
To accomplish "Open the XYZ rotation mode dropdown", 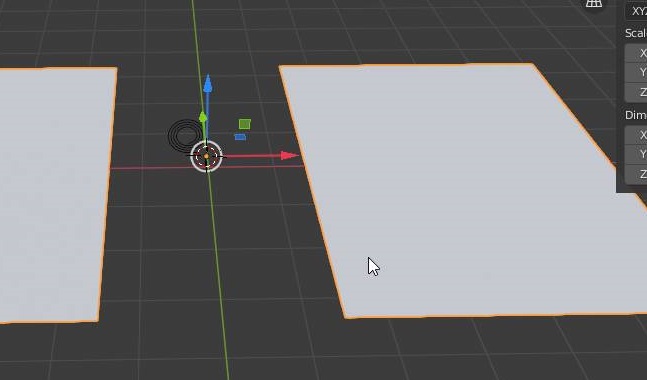I will click(x=636, y=10).
